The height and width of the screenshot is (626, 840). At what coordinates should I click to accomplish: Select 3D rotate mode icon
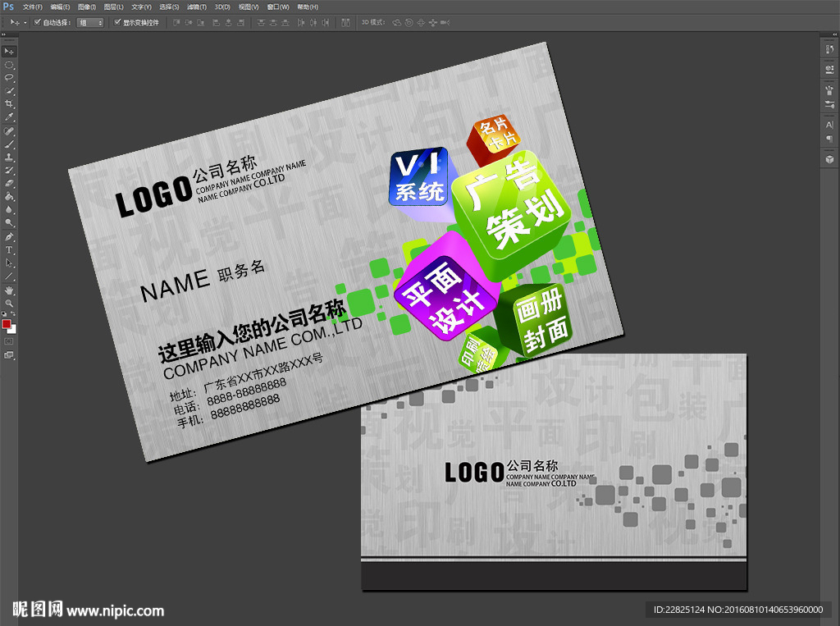(396, 22)
